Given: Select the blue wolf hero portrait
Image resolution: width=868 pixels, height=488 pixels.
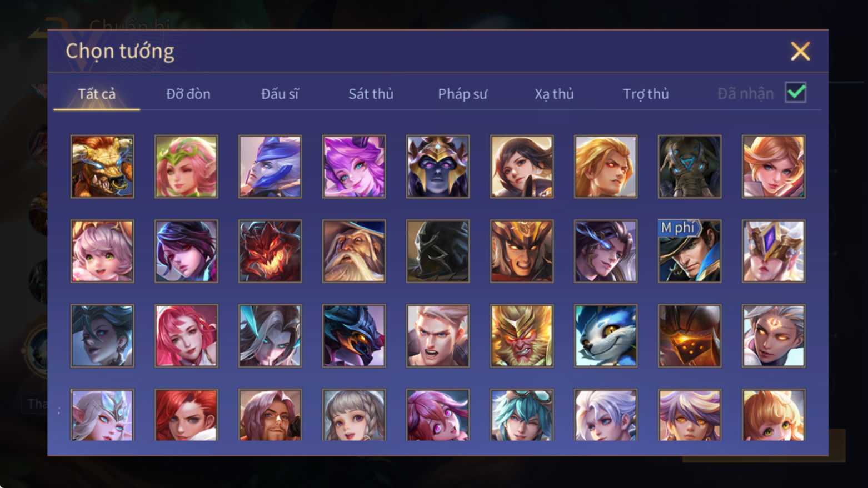Looking at the screenshot, I should (606, 335).
